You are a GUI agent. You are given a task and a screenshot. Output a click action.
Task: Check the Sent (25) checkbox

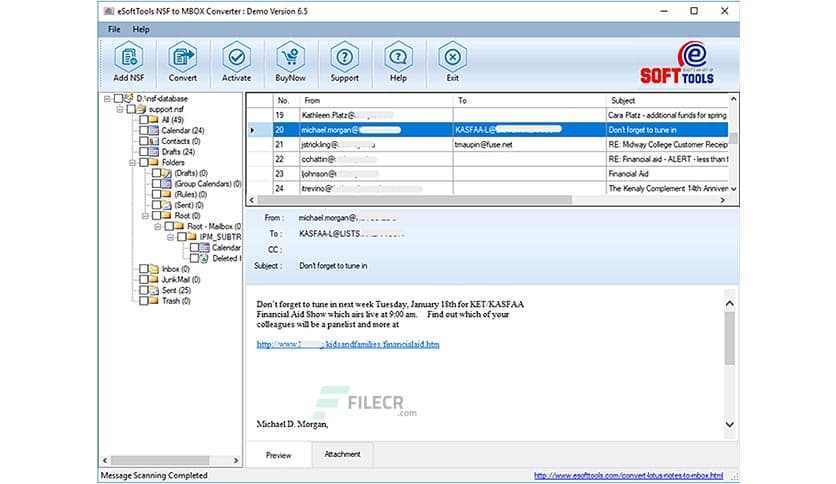coord(144,290)
